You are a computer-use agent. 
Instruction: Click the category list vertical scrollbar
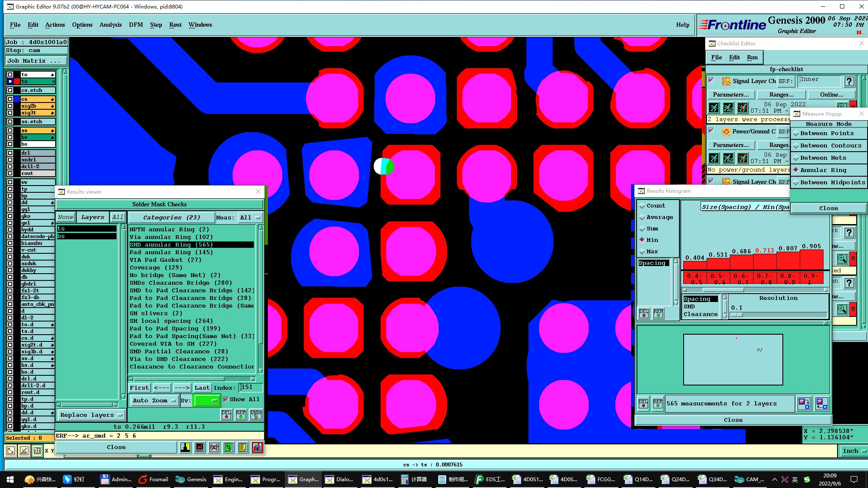pos(261,299)
